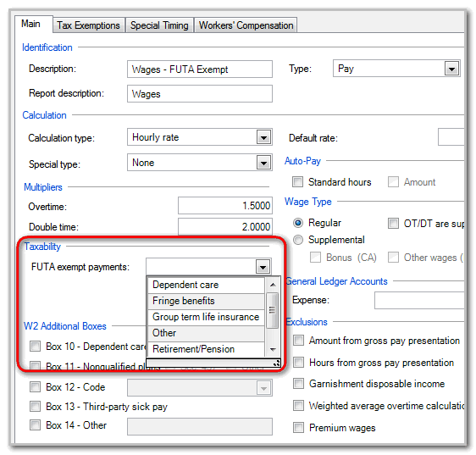
Task: Check the Bonus (CA) checkbox
Action: point(315,258)
